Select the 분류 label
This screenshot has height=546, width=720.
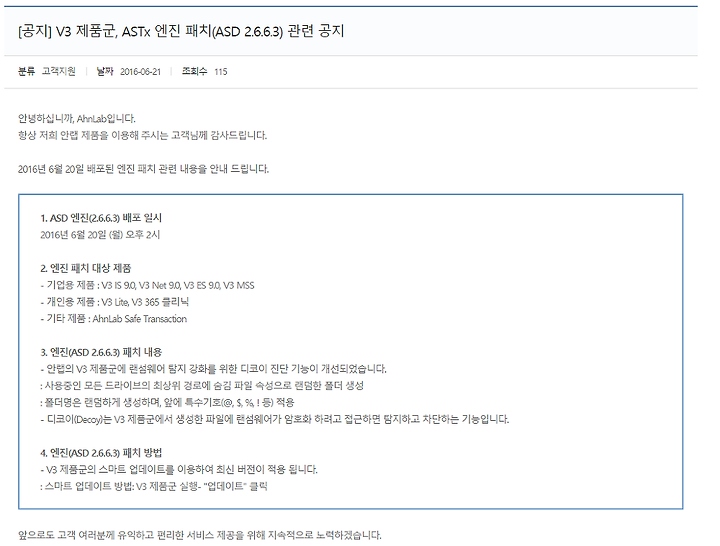pyautogui.click(x=26, y=71)
